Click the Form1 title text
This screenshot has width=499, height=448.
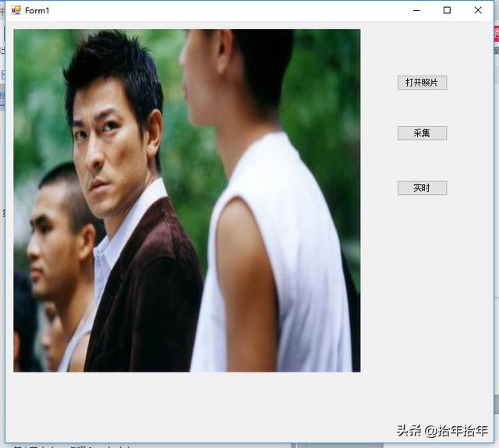click(37, 10)
